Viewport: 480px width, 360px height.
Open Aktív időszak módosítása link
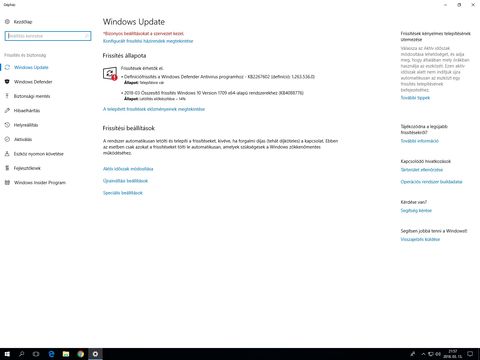[x=128, y=169]
